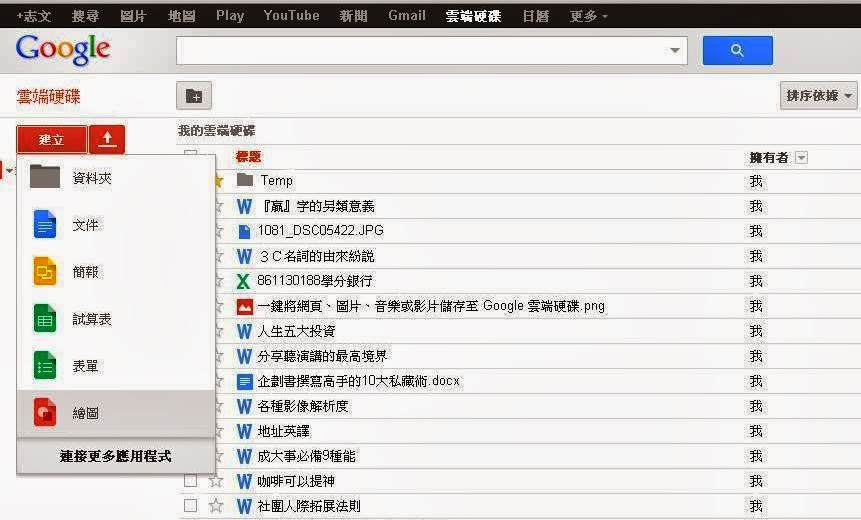Image resolution: width=861 pixels, height=520 pixels.
Task: Choose 資料夾 from the create menu
Action: point(116,178)
